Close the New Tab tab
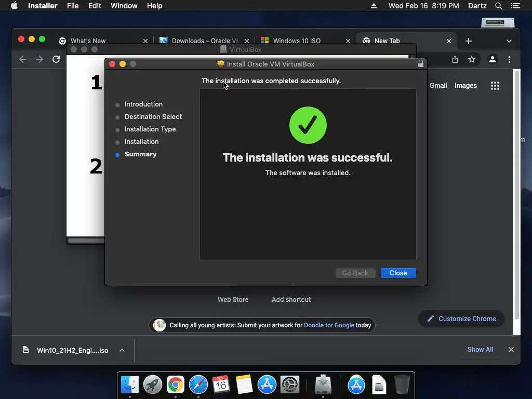Viewport: 532px width, 399px height. [448, 41]
